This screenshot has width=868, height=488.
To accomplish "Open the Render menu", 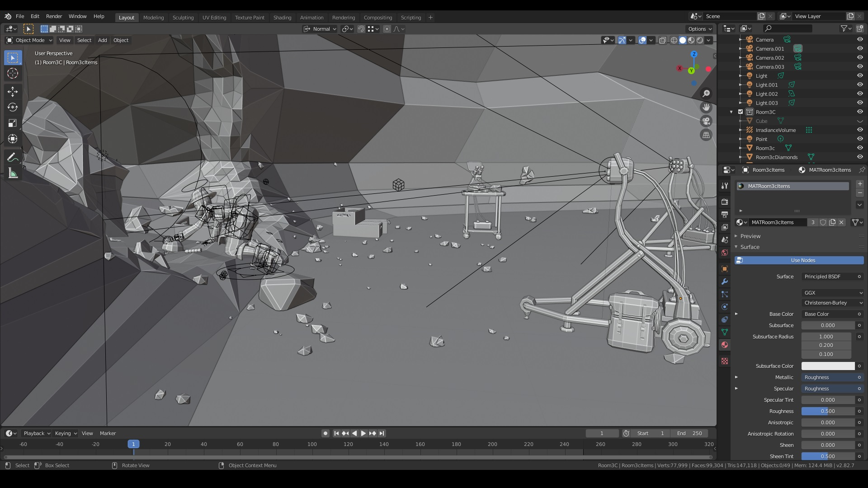I will coord(54,16).
